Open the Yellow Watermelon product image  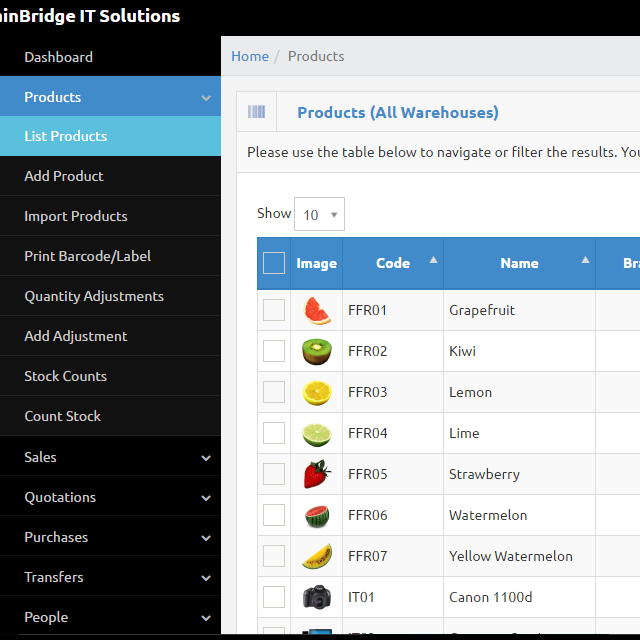(317, 556)
